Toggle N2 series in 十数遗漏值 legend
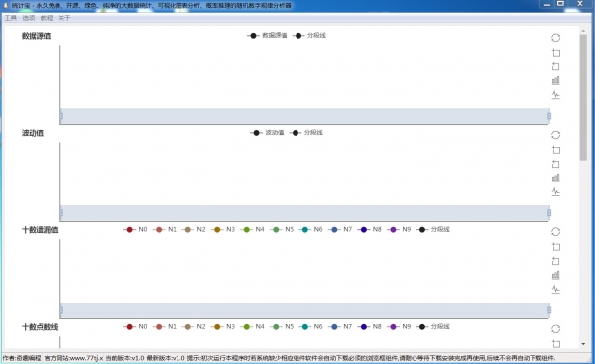 click(x=194, y=230)
